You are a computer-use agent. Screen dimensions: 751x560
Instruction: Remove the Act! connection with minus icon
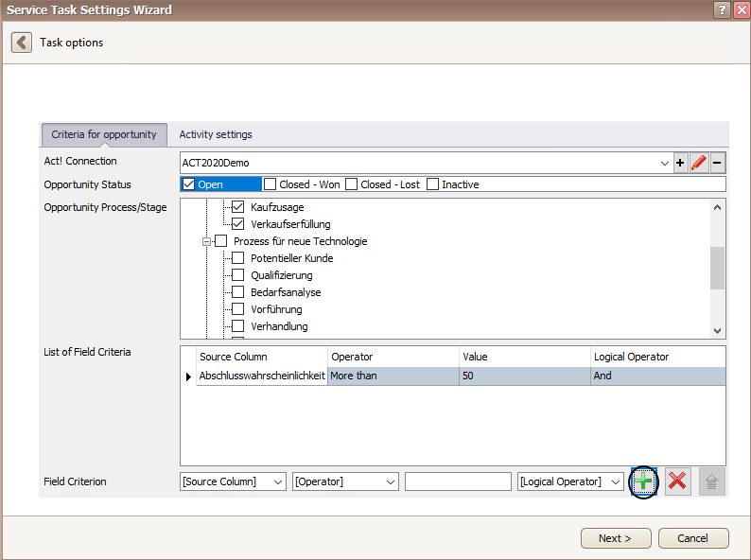click(717, 163)
